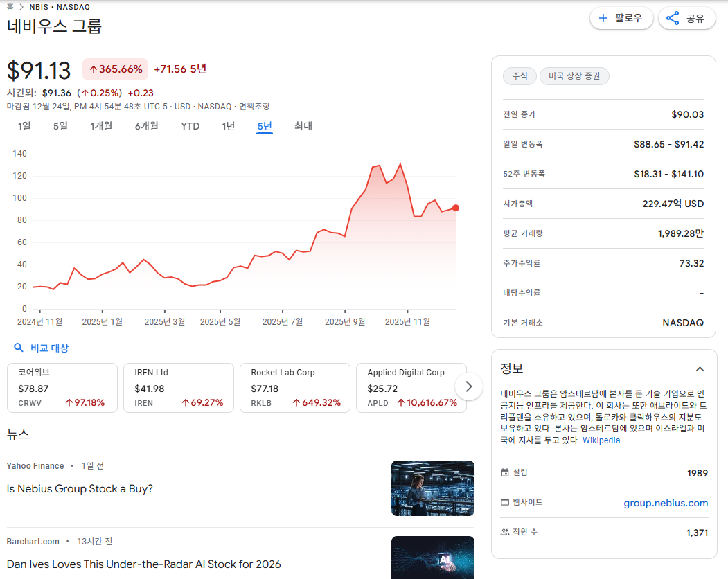The width and height of the screenshot is (728, 579).
Task: Click the 웹사이트 window icon
Action: click(505, 502)
